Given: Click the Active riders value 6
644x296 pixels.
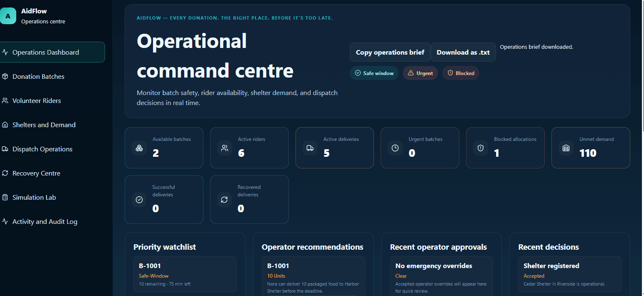Looking at the screenshot, I should pos(241,153).
